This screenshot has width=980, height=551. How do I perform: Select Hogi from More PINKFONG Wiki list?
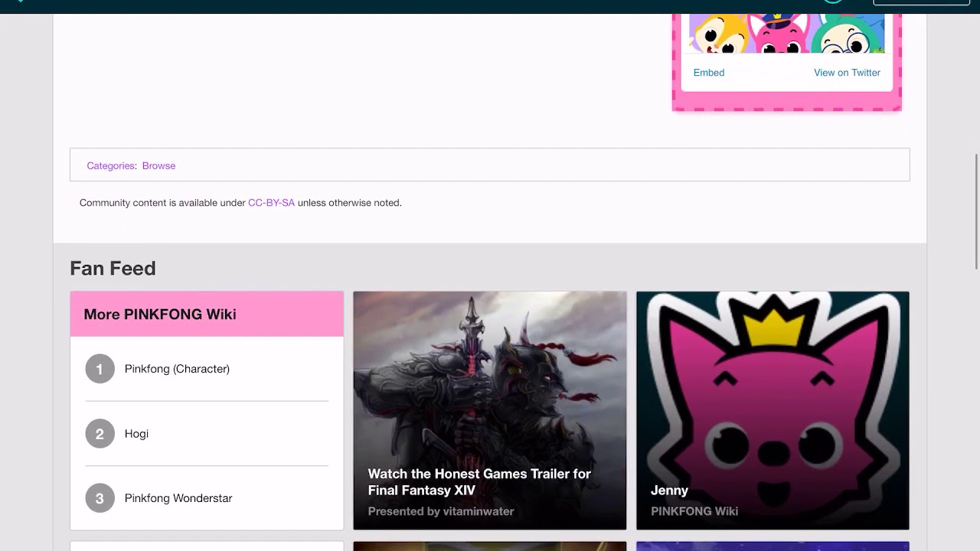coord(136,434)
